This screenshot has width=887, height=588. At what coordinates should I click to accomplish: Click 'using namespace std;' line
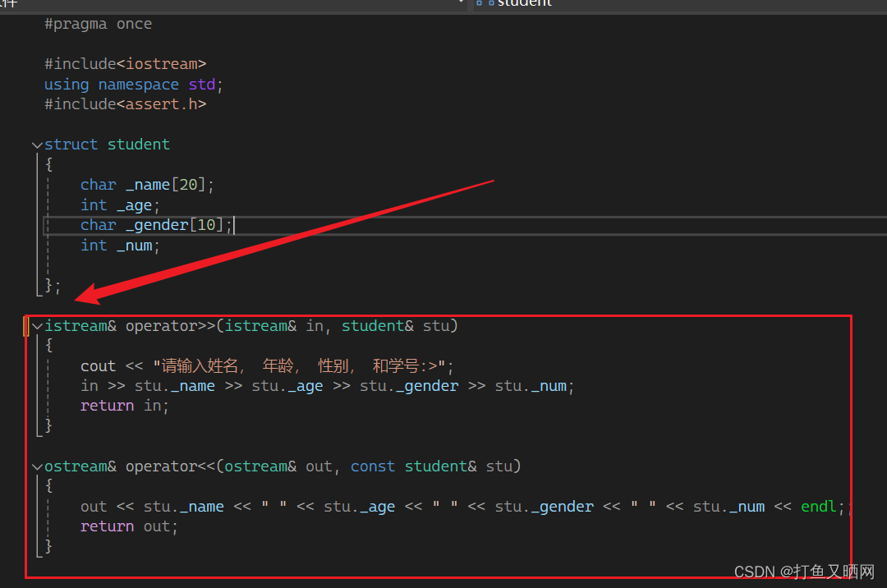pyautogui.click(x=134, y=85)
